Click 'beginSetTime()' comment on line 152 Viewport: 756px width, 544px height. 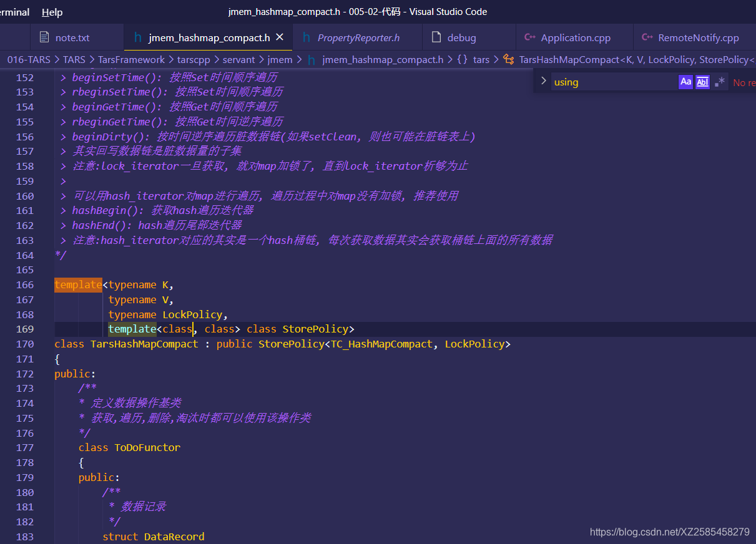(x=114, y=77)
